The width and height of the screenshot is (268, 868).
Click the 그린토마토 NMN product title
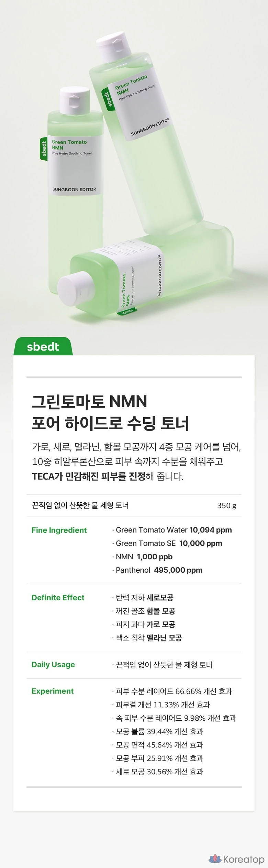[89, 401]
